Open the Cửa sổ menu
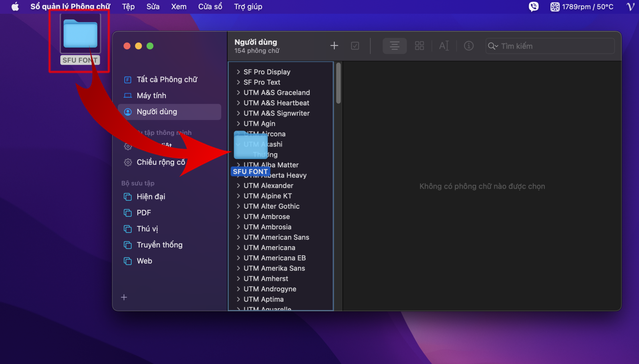This screenshot has height=364, width=639. tap(210, 6)
